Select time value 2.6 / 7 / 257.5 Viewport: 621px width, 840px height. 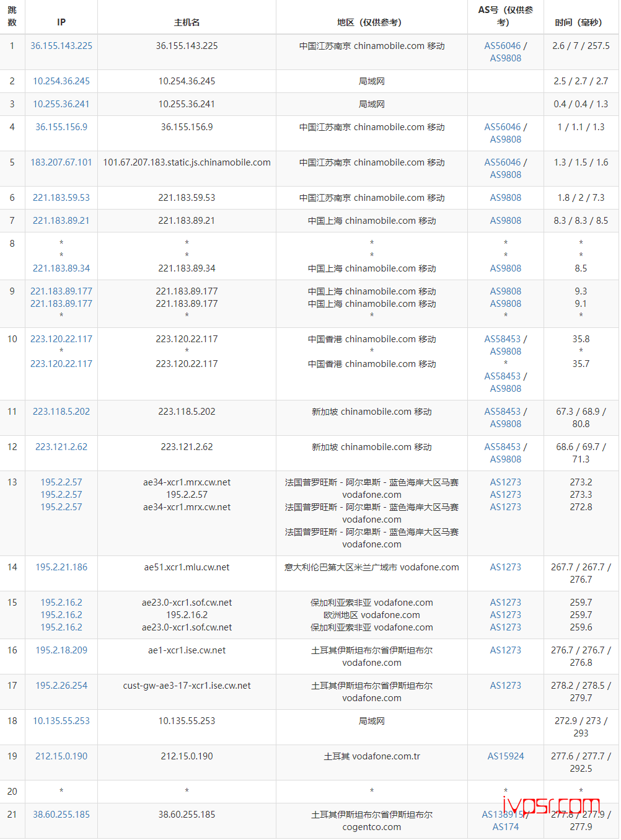point(581,46)
